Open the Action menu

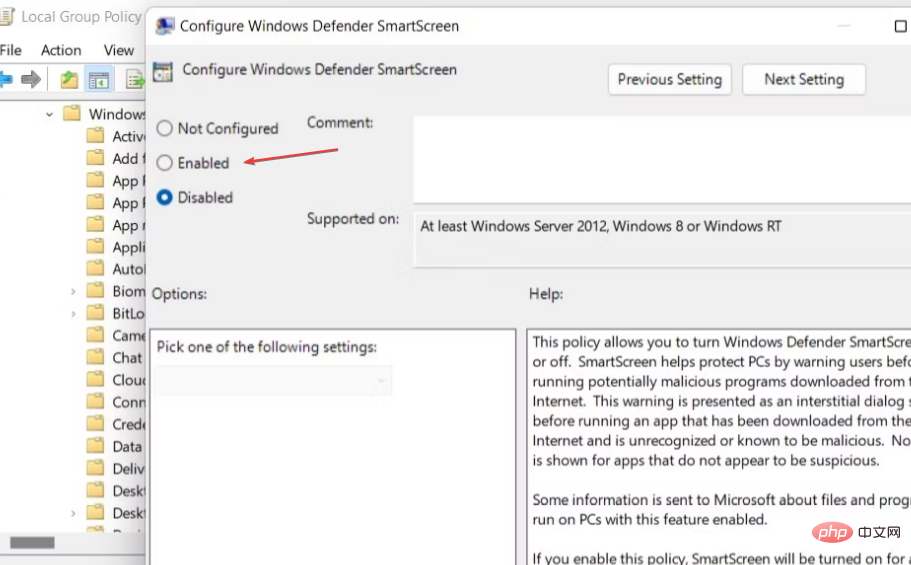pyautogui.click(x=61, y=51)
